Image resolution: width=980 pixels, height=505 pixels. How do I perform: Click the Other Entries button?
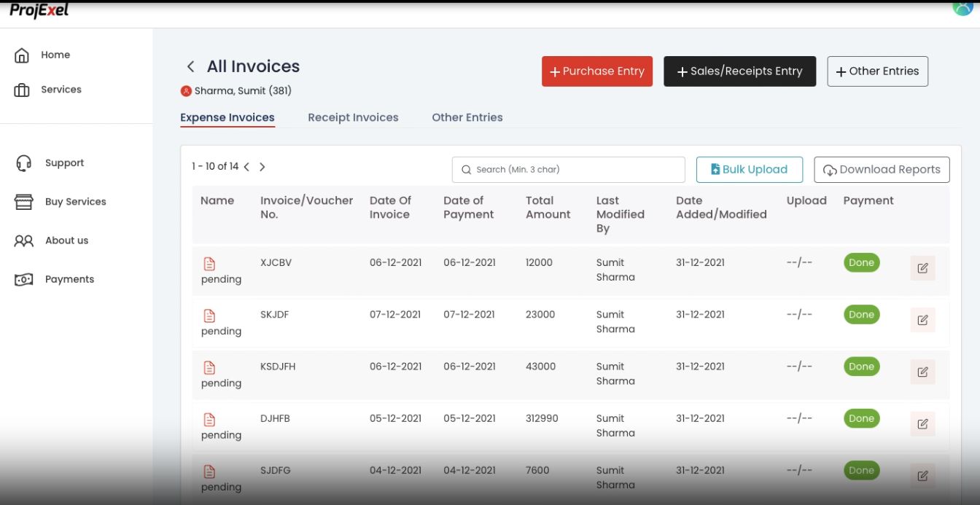(877, 71)
